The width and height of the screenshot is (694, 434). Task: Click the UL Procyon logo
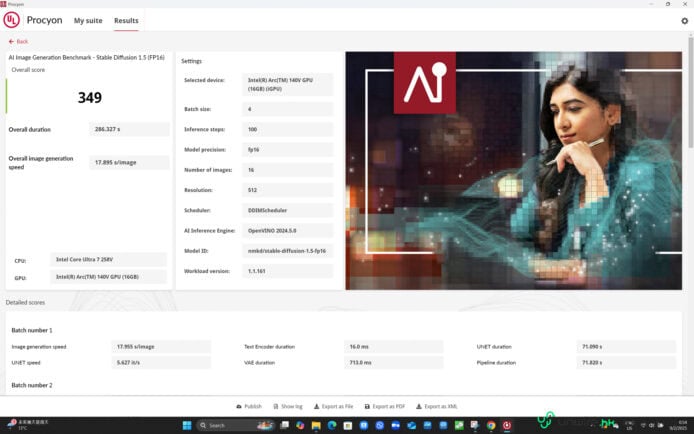(12, 20)
